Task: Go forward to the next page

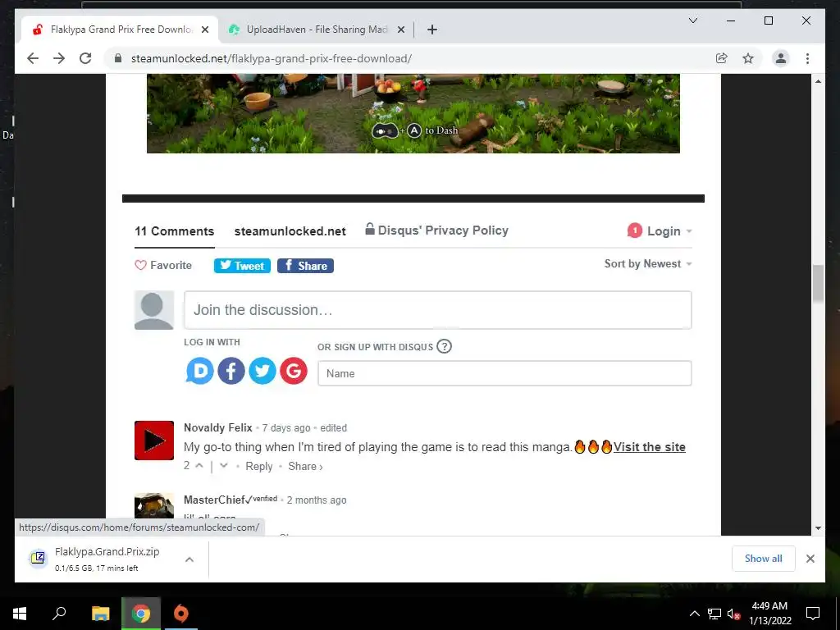Action: click(x=59, y=58)
